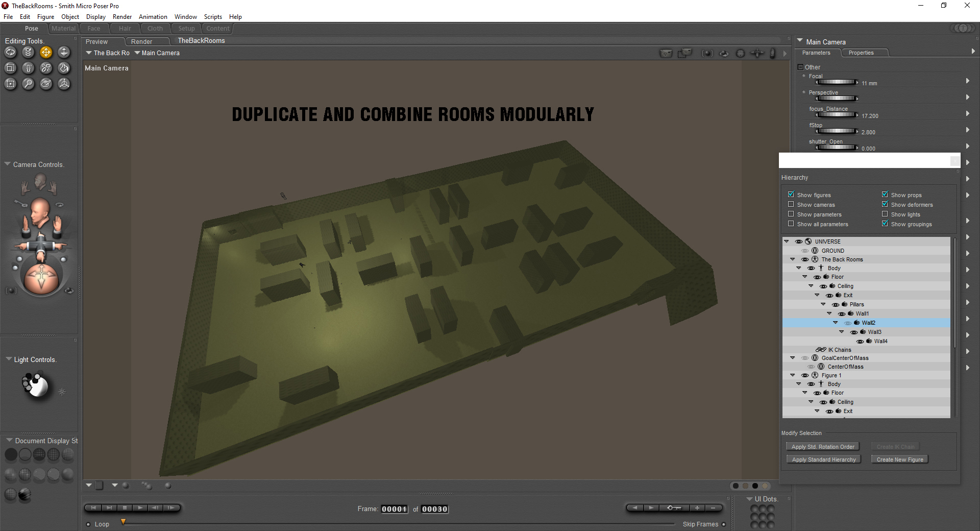The width and height of the screenshot is (980, 531).
Task: Select the Translate/Pull editing tool
Action: pos(46,52)
